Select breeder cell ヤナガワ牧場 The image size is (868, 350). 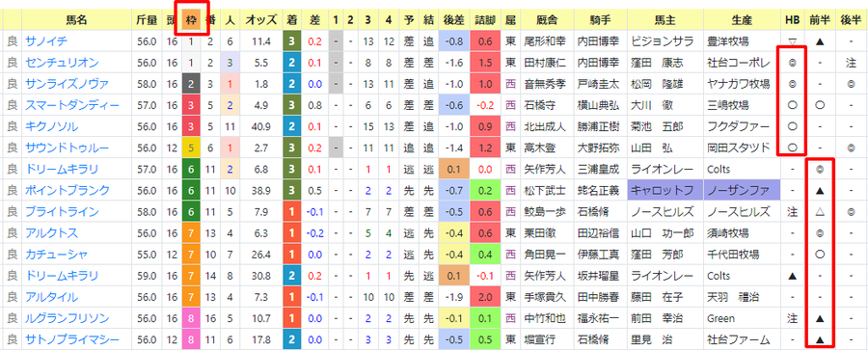[741, 84]
